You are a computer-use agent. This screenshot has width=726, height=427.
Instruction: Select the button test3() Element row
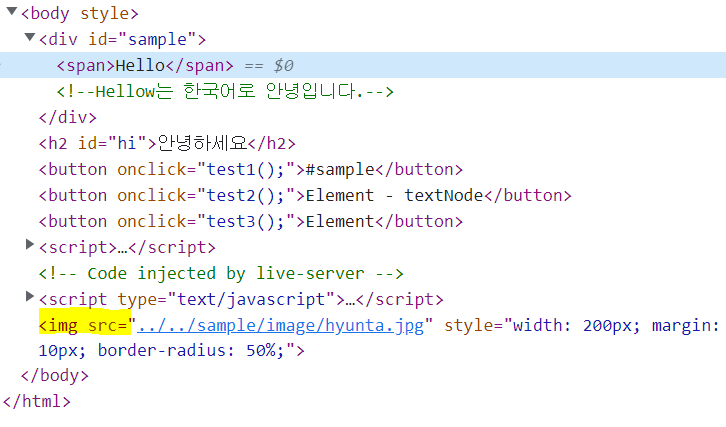250,221
